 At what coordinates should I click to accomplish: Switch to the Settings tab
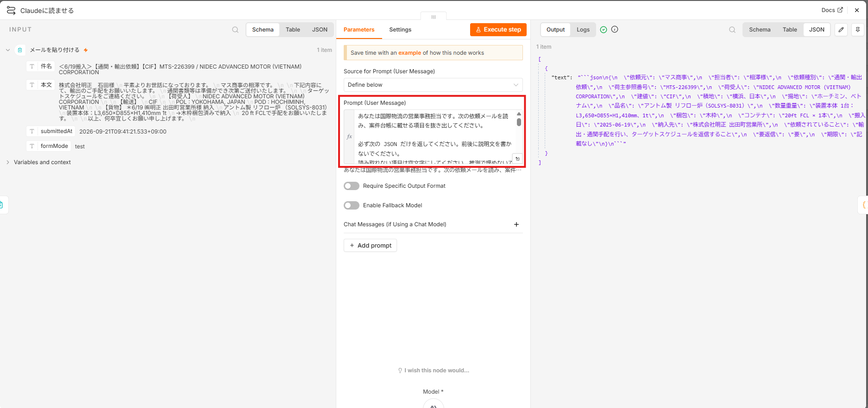400,30
